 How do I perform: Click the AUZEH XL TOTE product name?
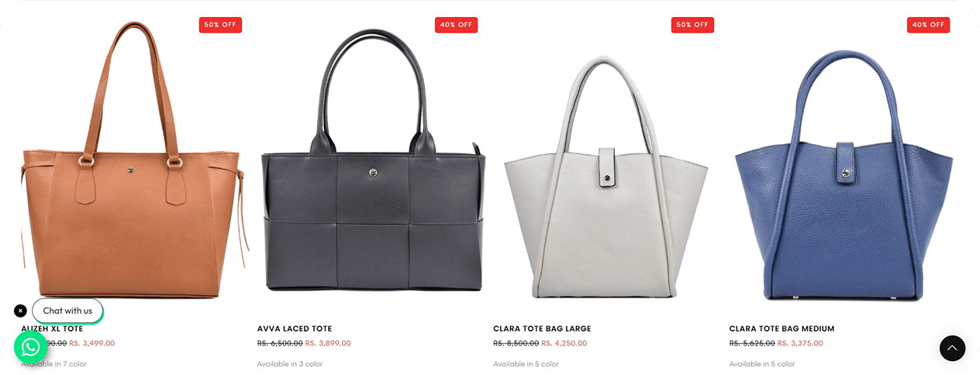pyautogui.click(x=52, y=329)
